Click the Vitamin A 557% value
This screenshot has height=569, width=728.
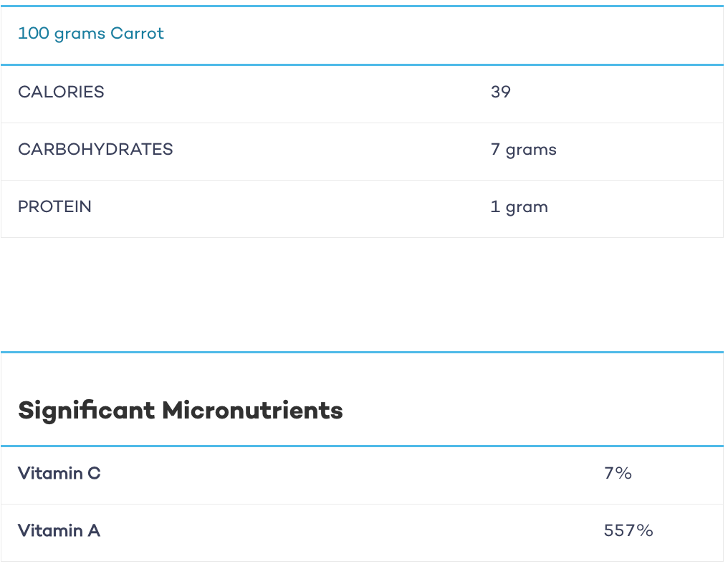[x=628, y=531]
